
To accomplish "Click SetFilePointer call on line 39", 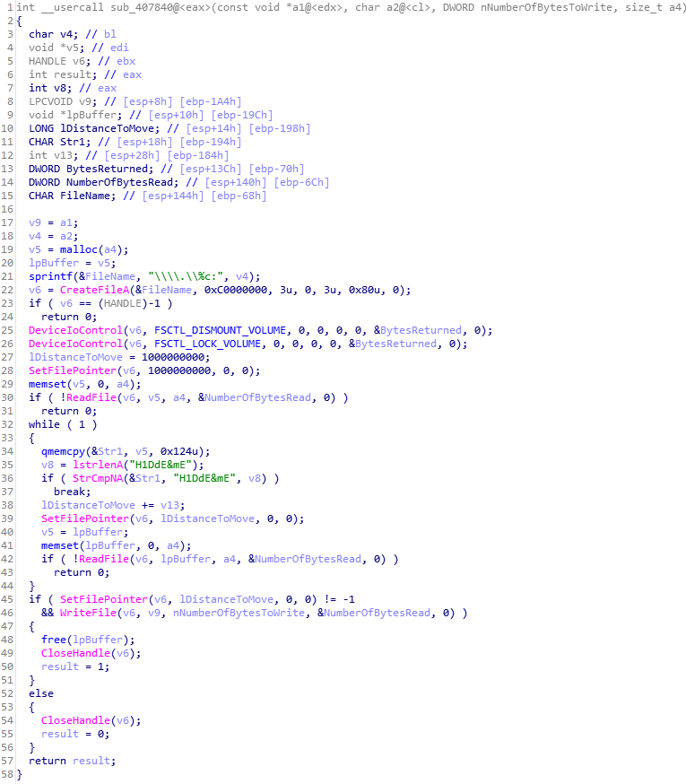I will (85, 519).
